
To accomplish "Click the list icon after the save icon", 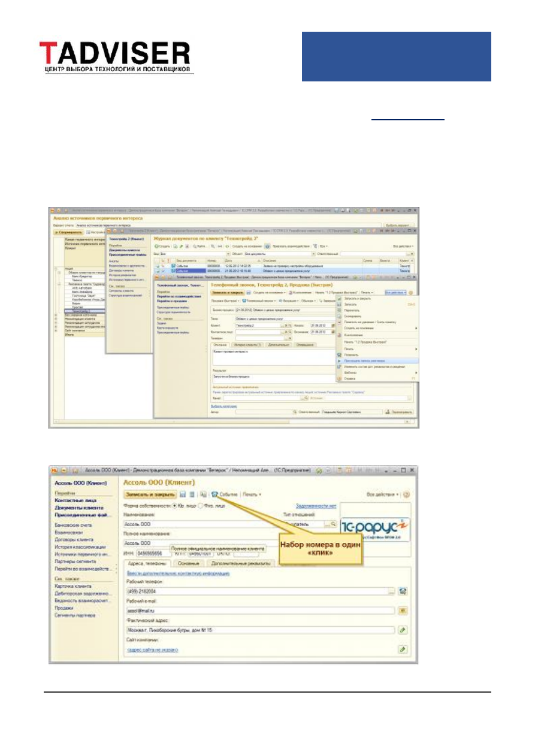I will click(x=192, y=494).
